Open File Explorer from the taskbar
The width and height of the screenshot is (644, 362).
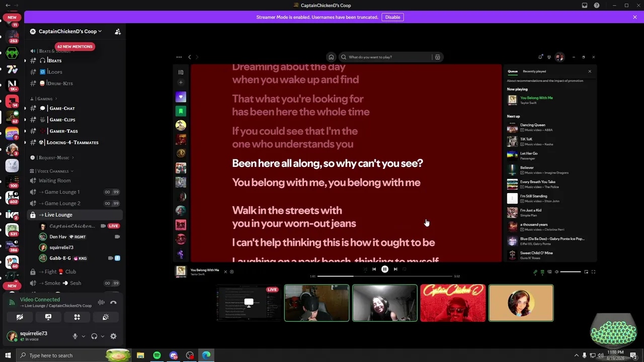pos(140,355)
